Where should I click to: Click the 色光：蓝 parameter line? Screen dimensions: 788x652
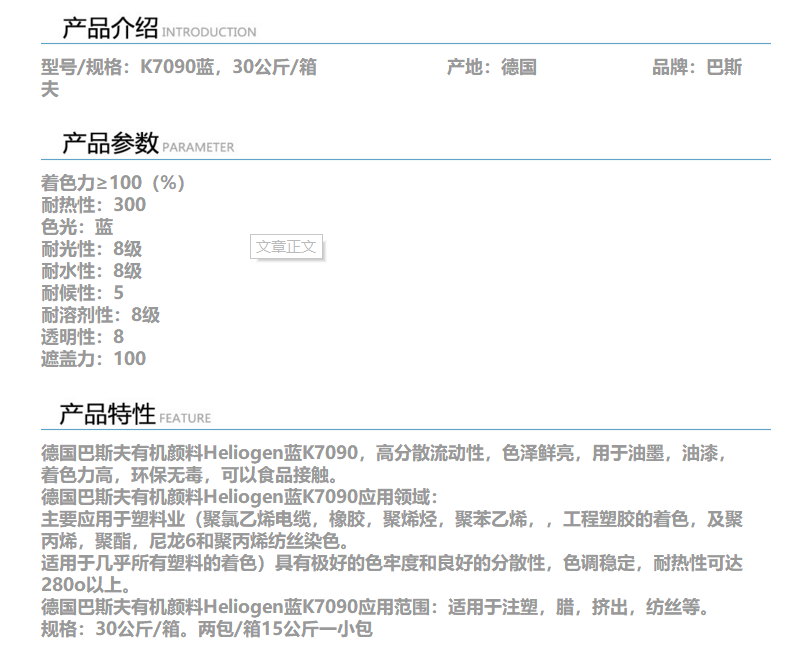(x=77, y=227)
